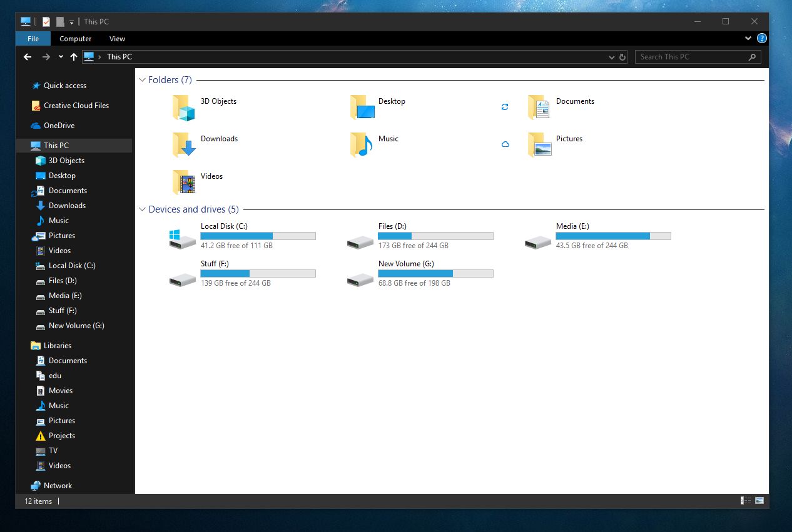
Task: Click the Back navigation button
Action: (x=28, y=57)
